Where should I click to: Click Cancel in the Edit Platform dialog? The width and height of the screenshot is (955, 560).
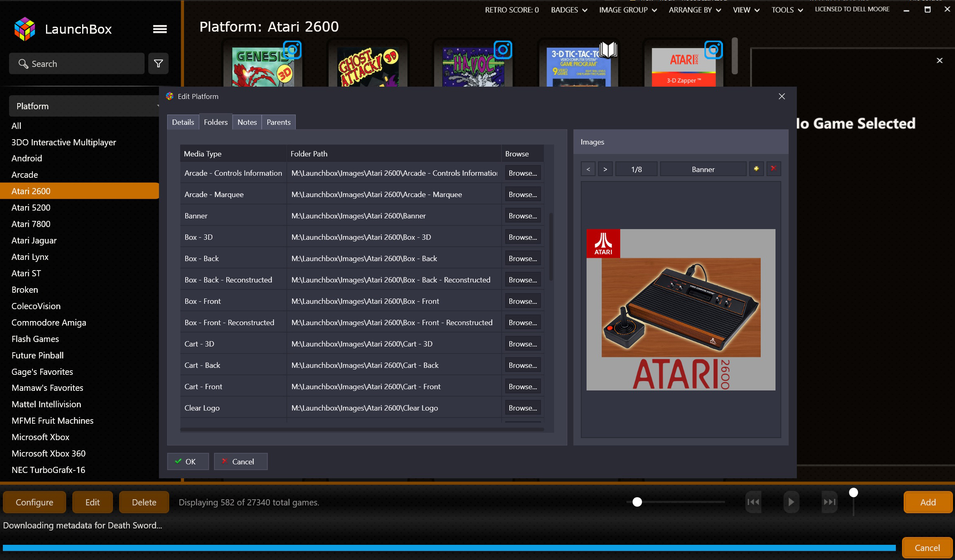coord(241,461)
